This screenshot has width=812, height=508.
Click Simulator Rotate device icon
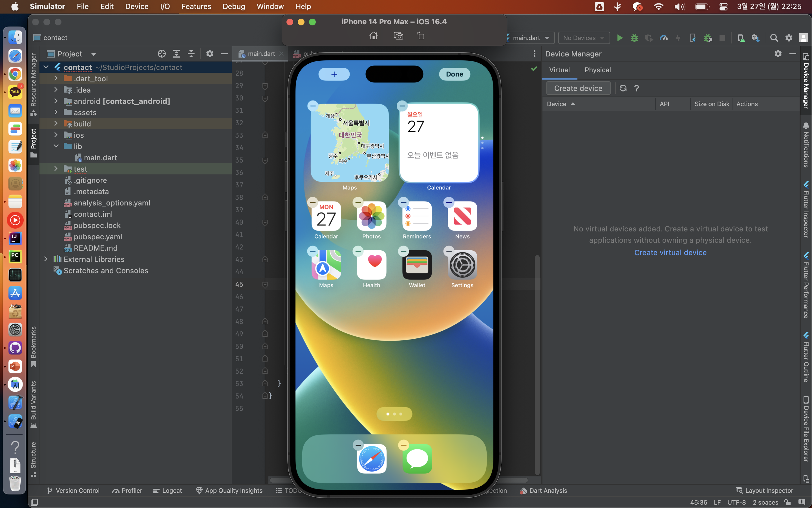point(421,36)
